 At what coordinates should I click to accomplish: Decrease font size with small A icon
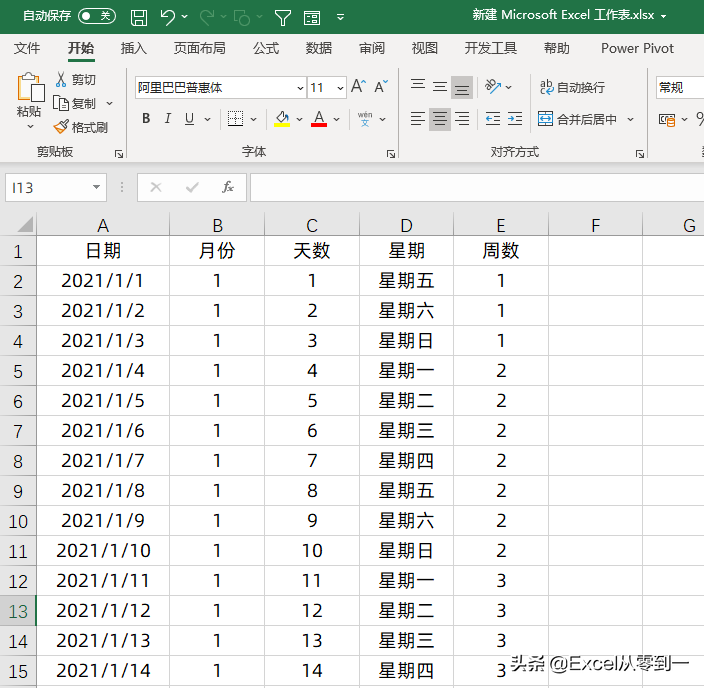click(381, 86)
